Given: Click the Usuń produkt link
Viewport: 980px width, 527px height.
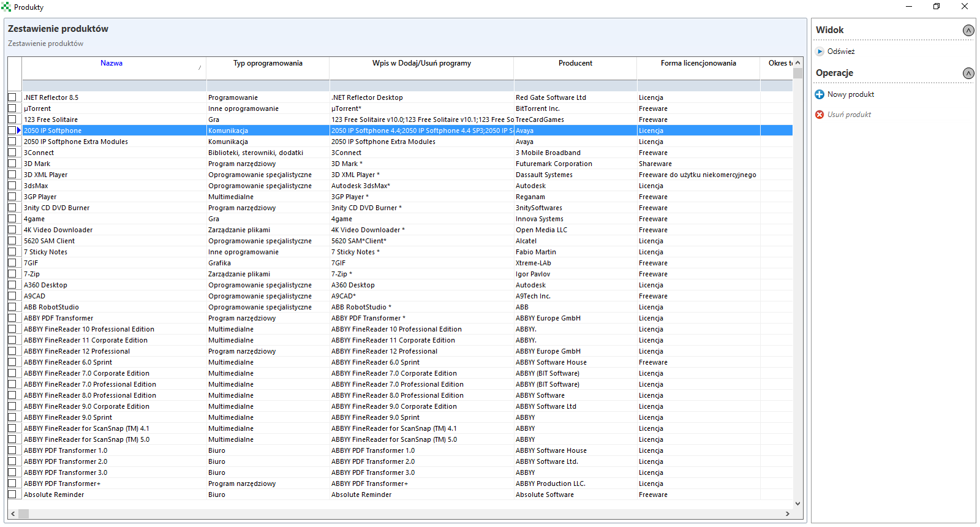Looking at the screenshot, I should pos(849,115).
